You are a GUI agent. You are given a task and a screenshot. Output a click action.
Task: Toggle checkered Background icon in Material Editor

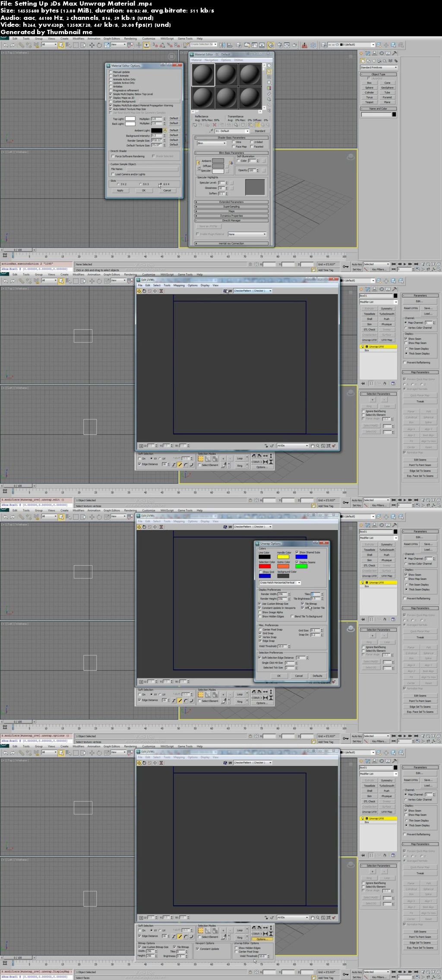(x=269, y=77)
